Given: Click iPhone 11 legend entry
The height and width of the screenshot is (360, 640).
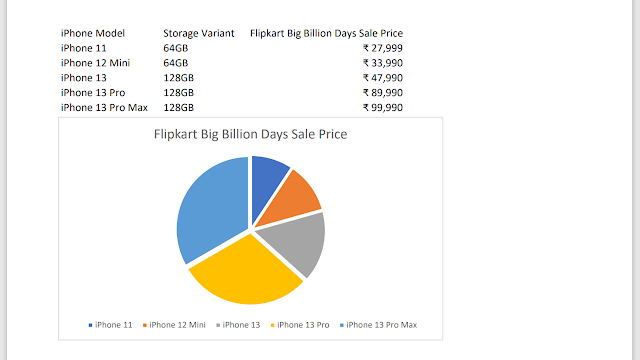Looking at the screenshot, I should click(110, 325).
